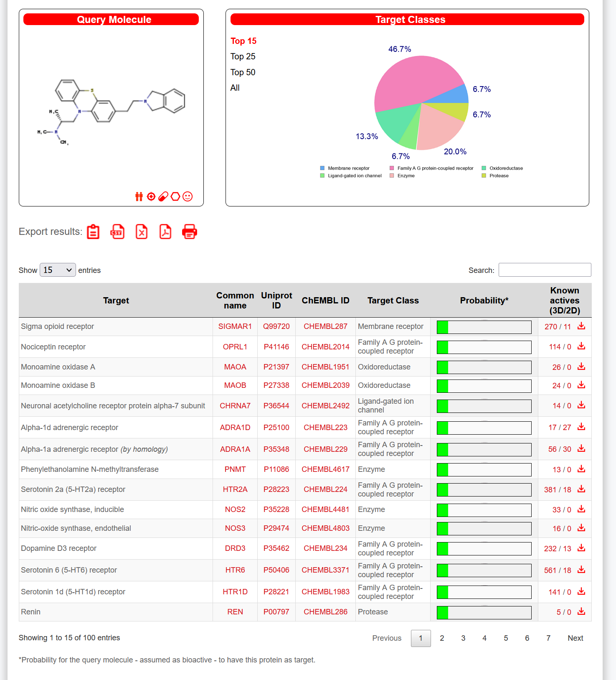Export results as Excel spreadsheet
Image resolution: width=616 pixels, height=680 pixels.
[x=142, y=232]
